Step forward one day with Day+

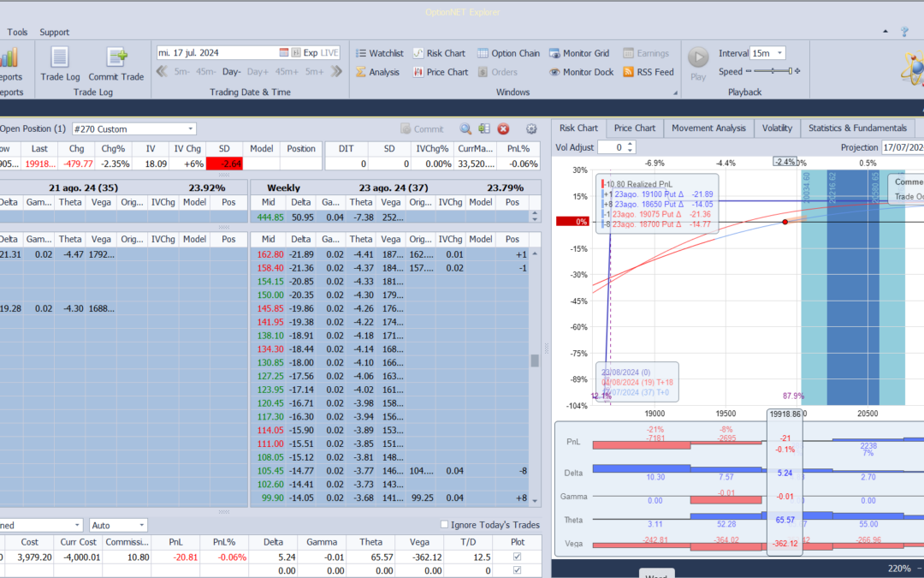258,72
